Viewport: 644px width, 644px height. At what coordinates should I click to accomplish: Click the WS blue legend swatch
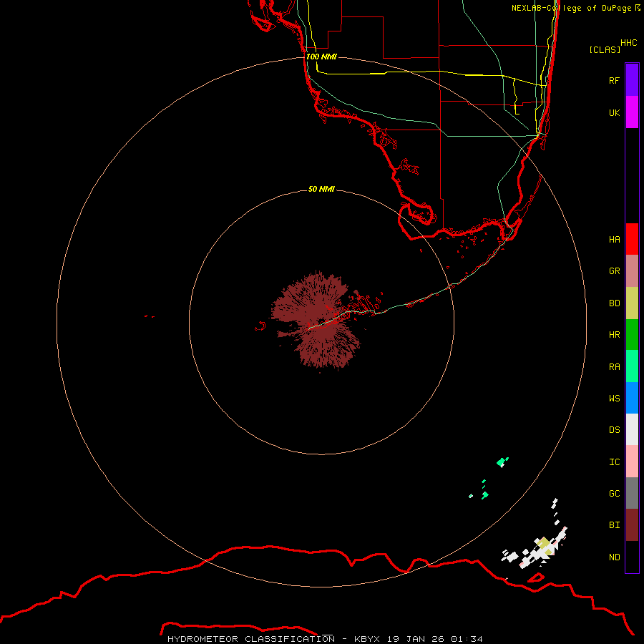click(632, 398)
